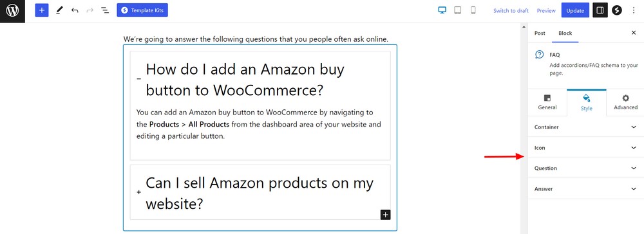Open the three-dot Options menu
The image size is (644, 234).
tap(634, 11)
